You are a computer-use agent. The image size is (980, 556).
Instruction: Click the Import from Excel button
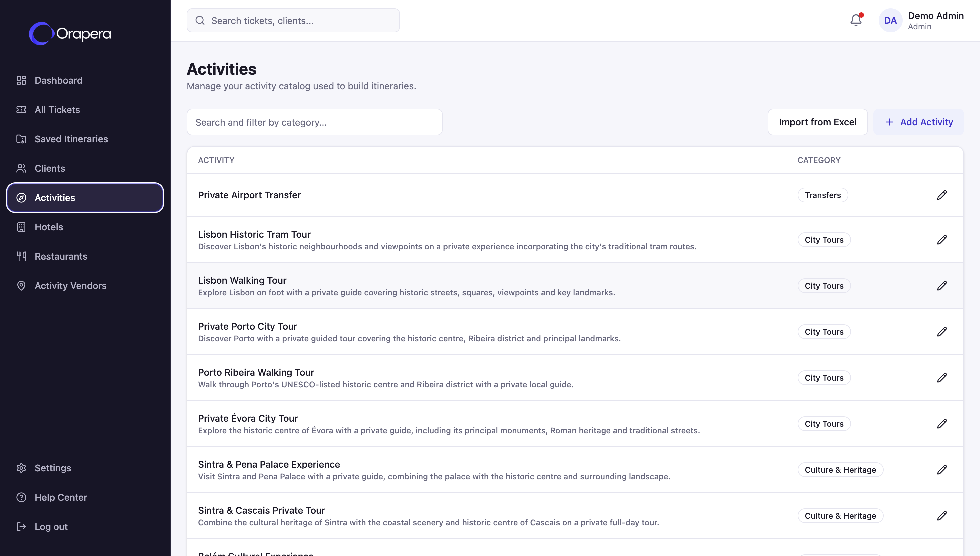817,122
